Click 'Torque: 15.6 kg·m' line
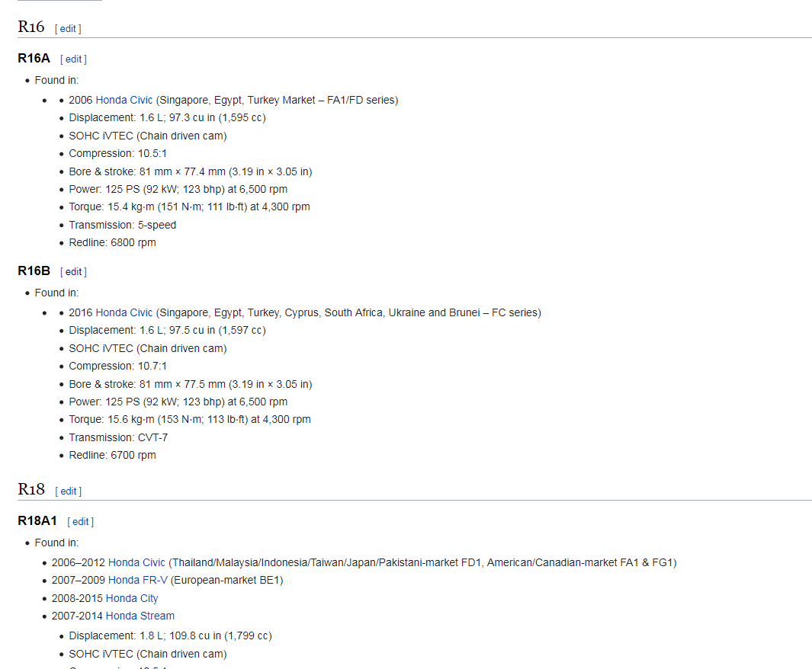 (x=190, y=419)
